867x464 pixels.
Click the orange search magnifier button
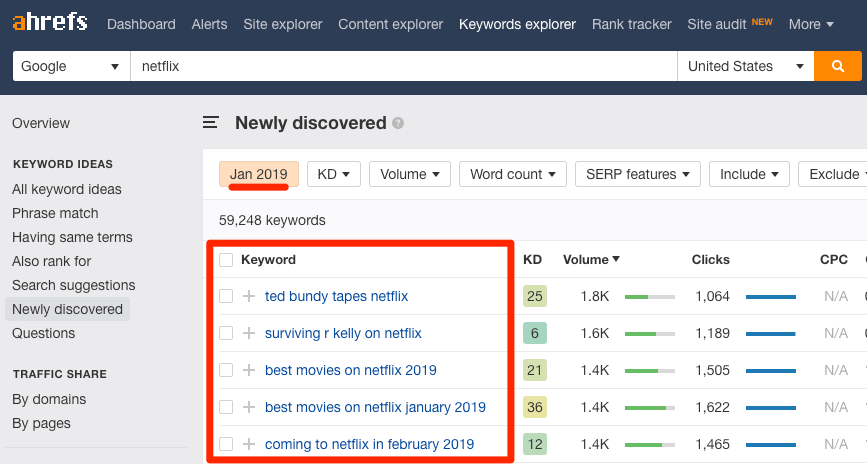(838, 66)
